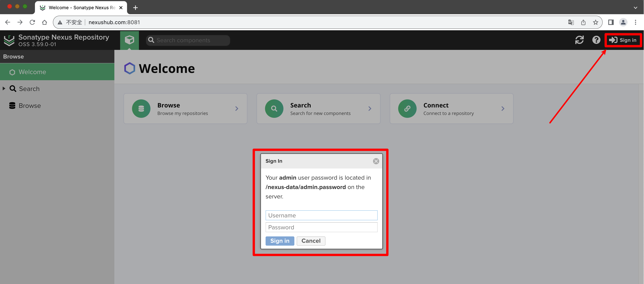Close the Sign In dialog with X
Image resolution: width=644 pixels, height=284 pixels.
click(376, 161)
